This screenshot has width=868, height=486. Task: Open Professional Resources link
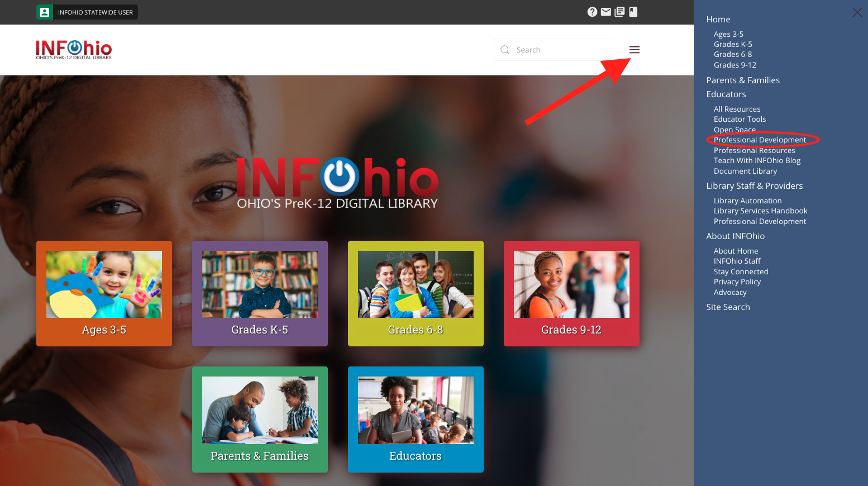(x=754, y=150)
